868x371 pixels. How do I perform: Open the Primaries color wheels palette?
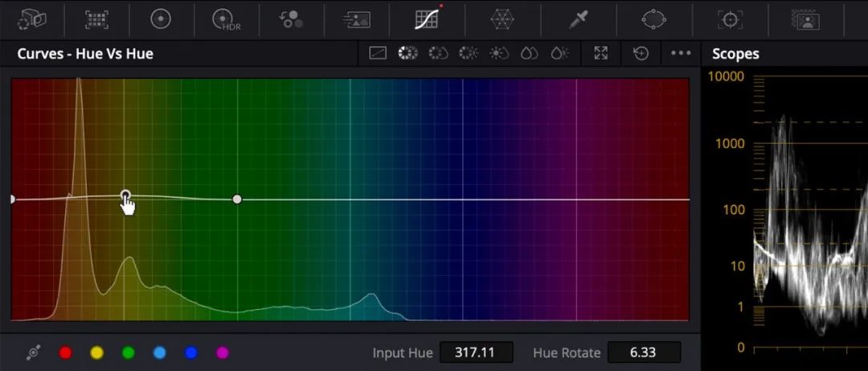pos(161,19)
